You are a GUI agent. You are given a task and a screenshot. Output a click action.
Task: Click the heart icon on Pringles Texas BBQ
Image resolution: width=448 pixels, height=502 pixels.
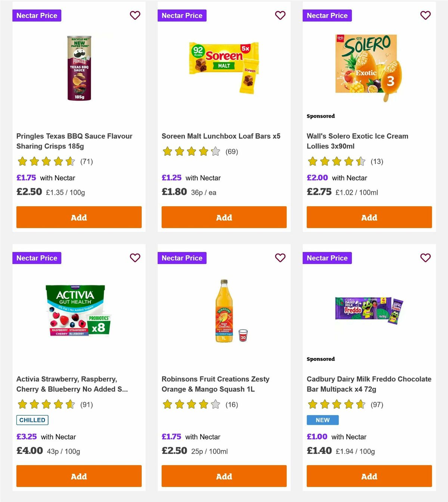tap(135, 15)
